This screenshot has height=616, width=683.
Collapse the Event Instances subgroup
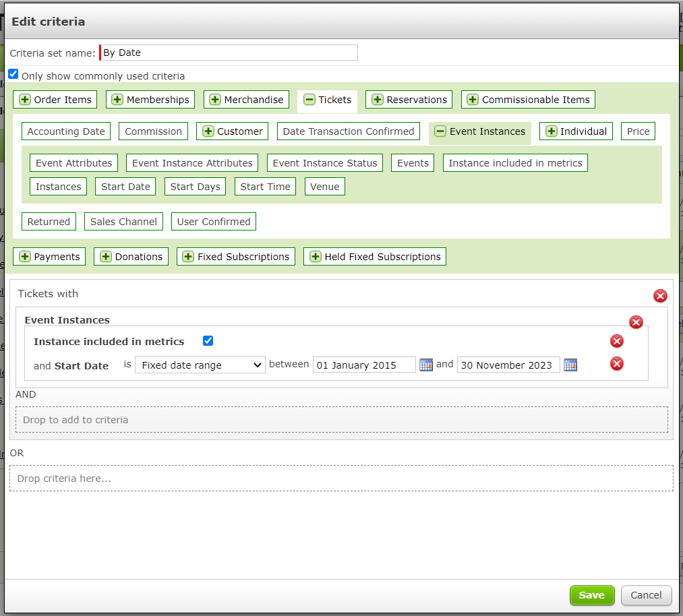(x=480, y=131)
